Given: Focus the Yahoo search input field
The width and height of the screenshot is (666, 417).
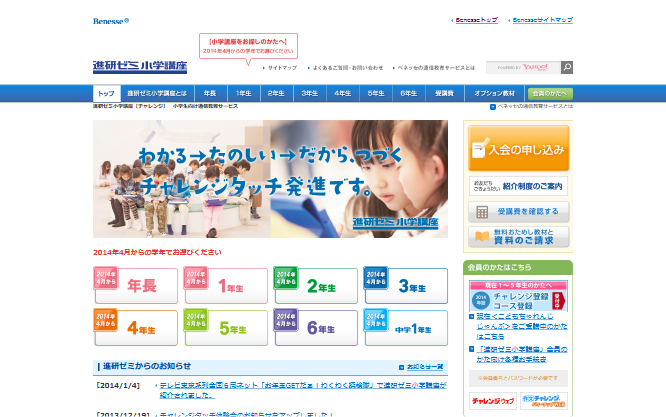Looking at the screenshot, I should pyautogui.click(x=523, y=67).
